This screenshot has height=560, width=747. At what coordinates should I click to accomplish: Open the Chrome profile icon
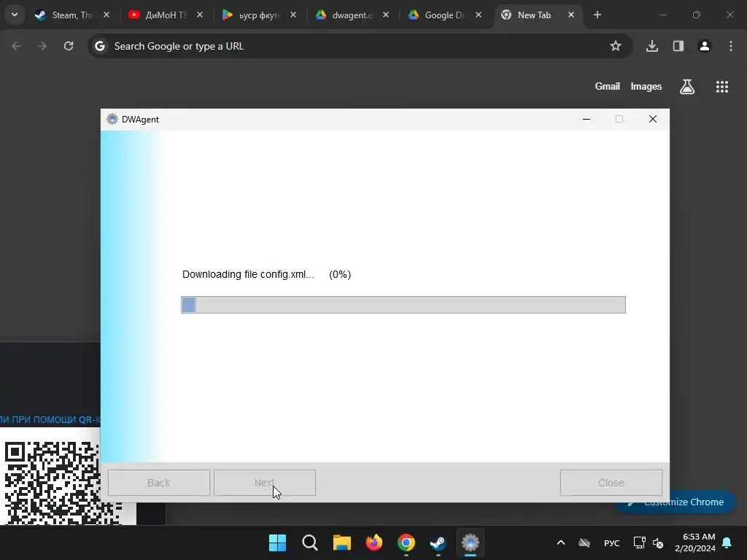click(705, 46)
